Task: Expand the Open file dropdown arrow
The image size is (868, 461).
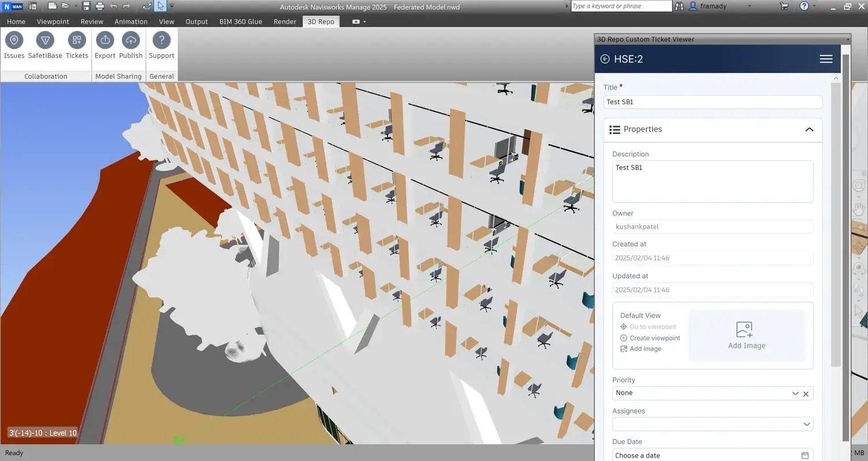Action: point(76,6)
